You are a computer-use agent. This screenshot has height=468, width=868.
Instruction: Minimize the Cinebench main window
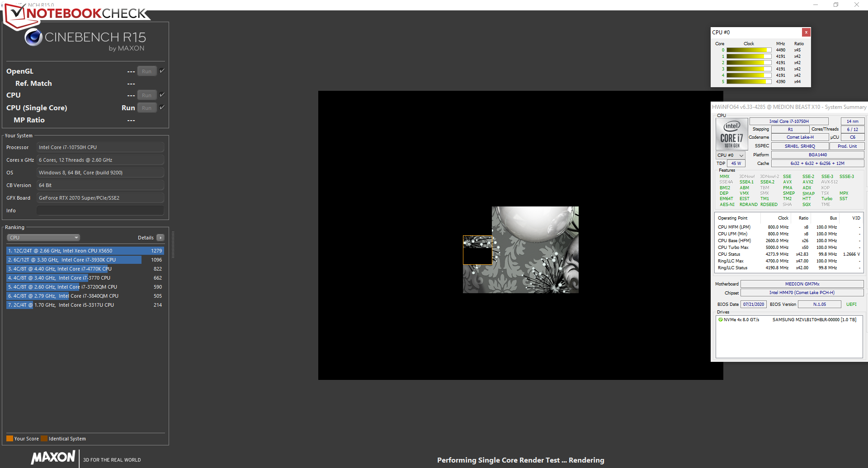[x=816, y=5]
